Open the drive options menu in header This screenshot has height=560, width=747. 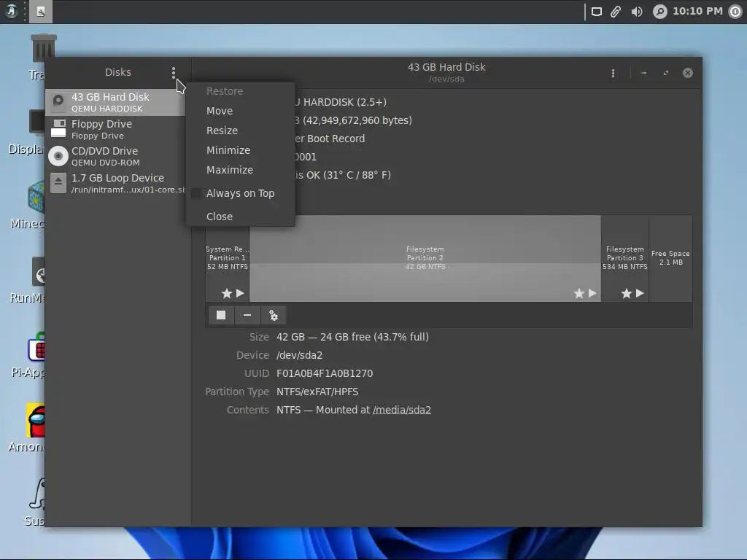pyautogui.click(x=613, y=73)
